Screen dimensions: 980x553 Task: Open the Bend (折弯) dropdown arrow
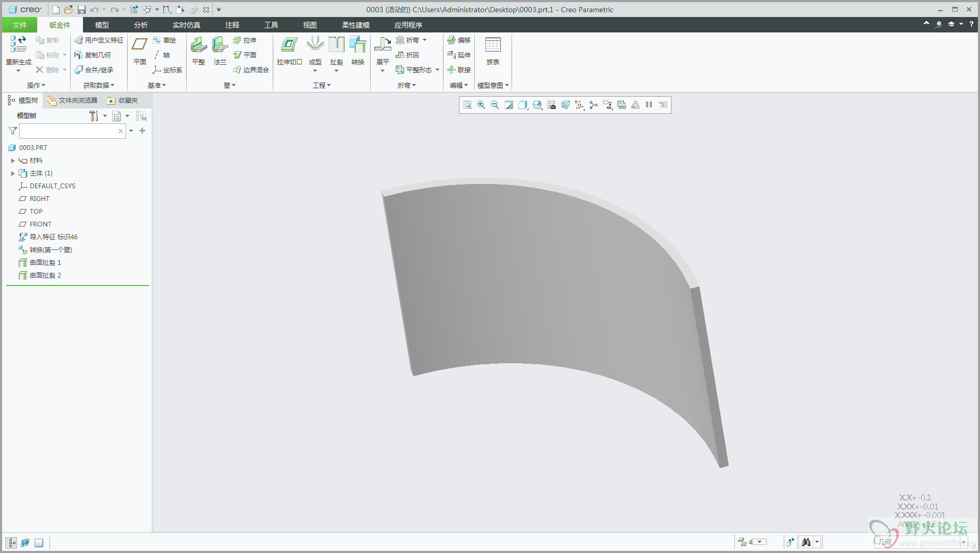click(x=424, y=40)
